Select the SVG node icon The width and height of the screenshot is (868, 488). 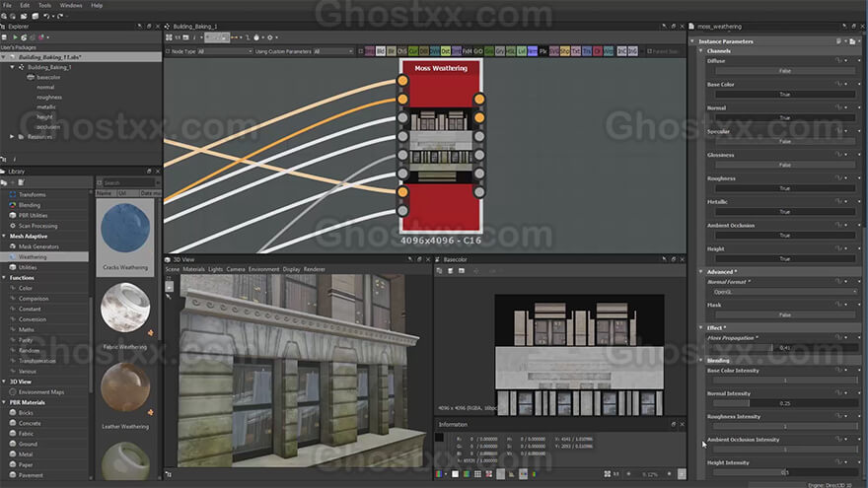point(554,51)
